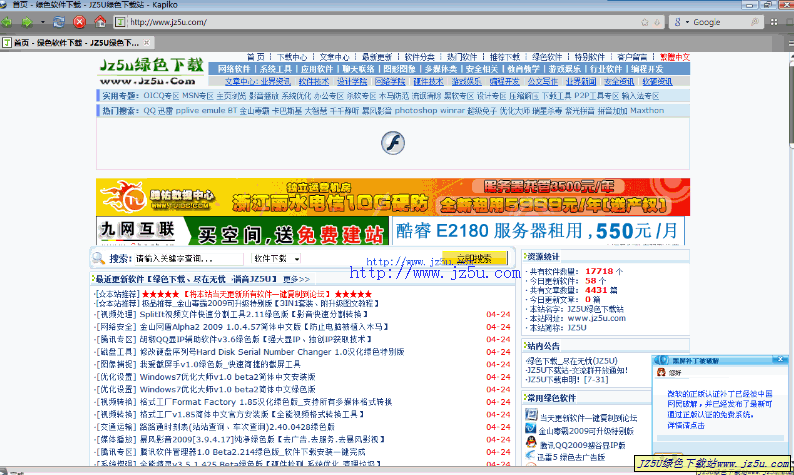Open the 酷睿 E2180 服务器租用 banner ad
The image size is (794, 475).
(x=538, y=231)
